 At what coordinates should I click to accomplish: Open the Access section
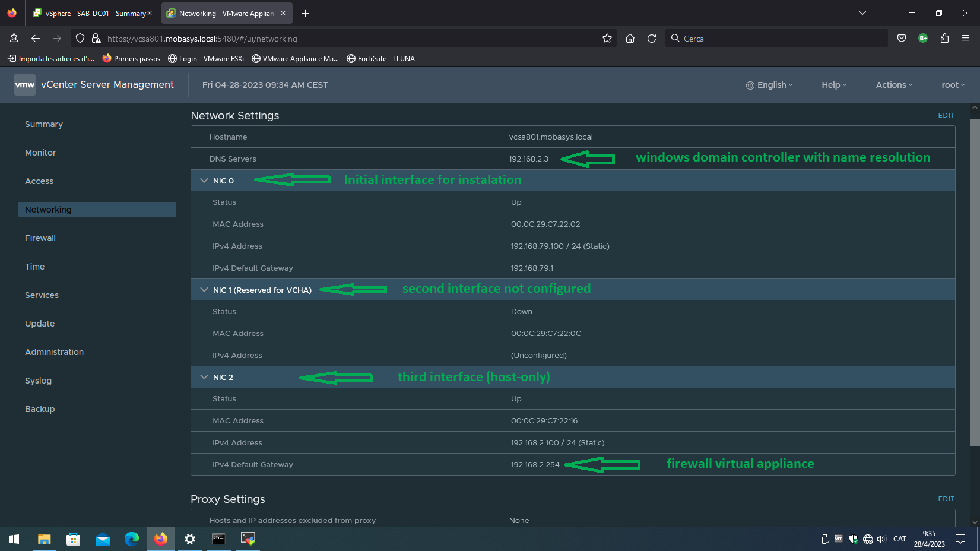pyautogui.click(x=39, y=181)
